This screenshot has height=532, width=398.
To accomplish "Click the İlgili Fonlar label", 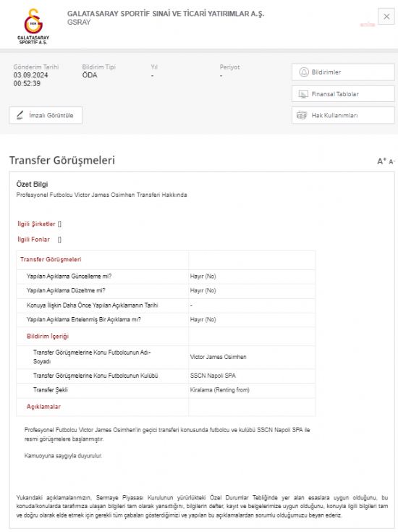I will pos(33,240).
